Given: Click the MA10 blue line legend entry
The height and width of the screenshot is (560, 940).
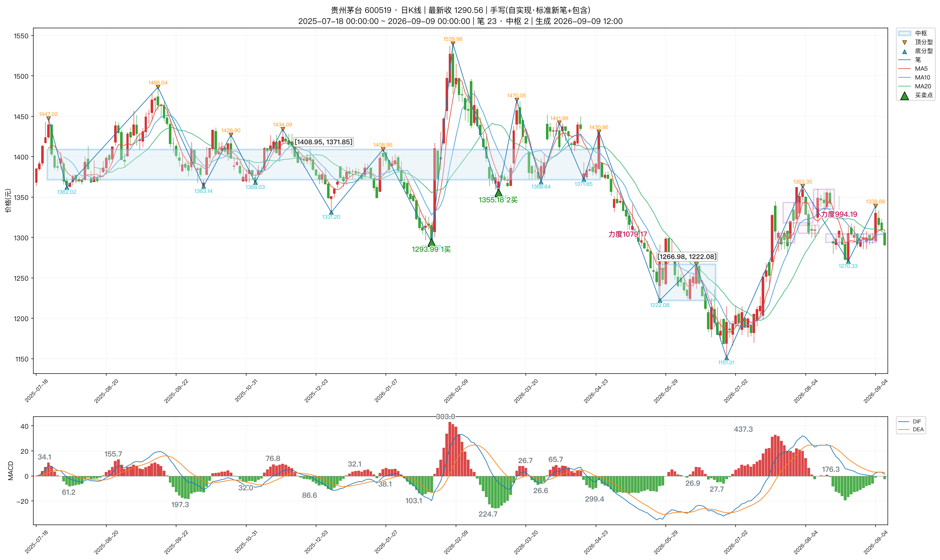Looking at the screenshot, I should pos(915,77).
